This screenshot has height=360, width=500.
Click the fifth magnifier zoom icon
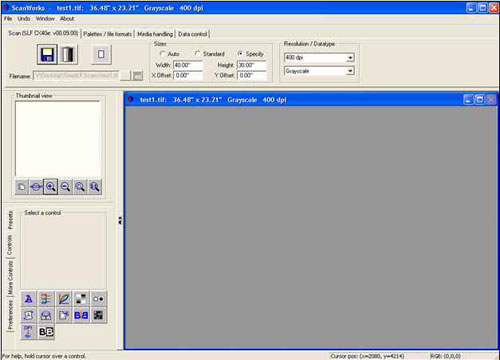[x=80, y=187]
